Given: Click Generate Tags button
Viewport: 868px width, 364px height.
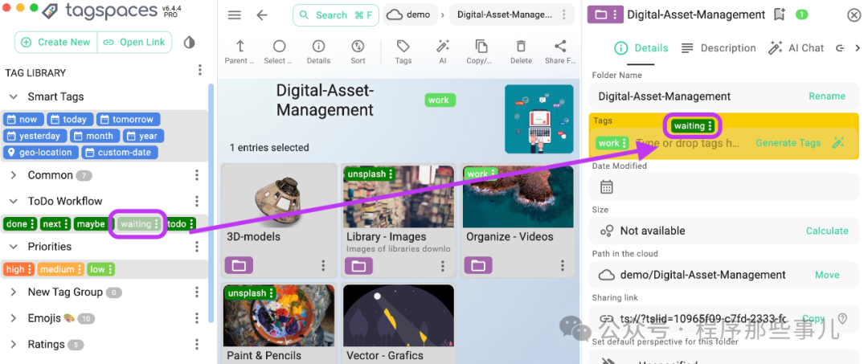Looking at the screenshot, I should (x=788, y=143).
